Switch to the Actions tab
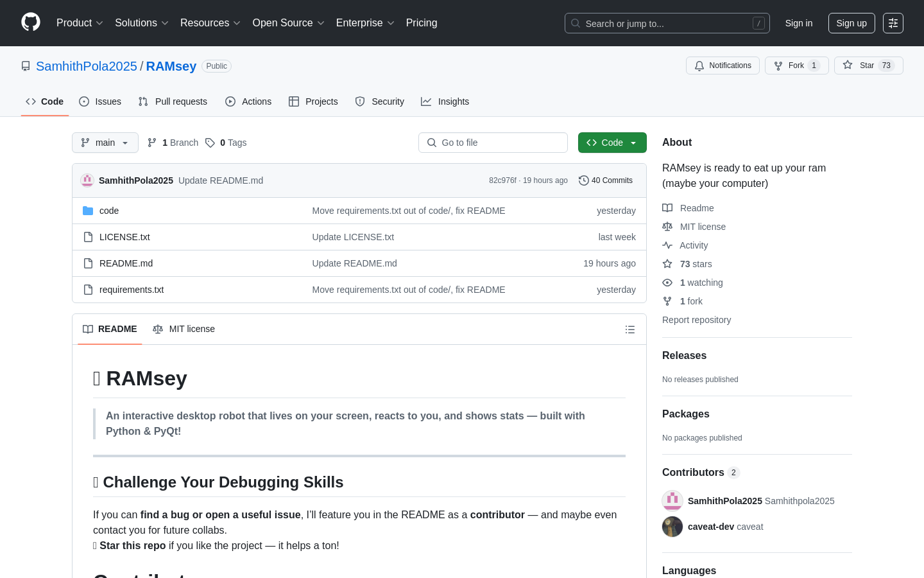This screenshot has height=578, width=924. pyautogui.click(x=248, y=101)
